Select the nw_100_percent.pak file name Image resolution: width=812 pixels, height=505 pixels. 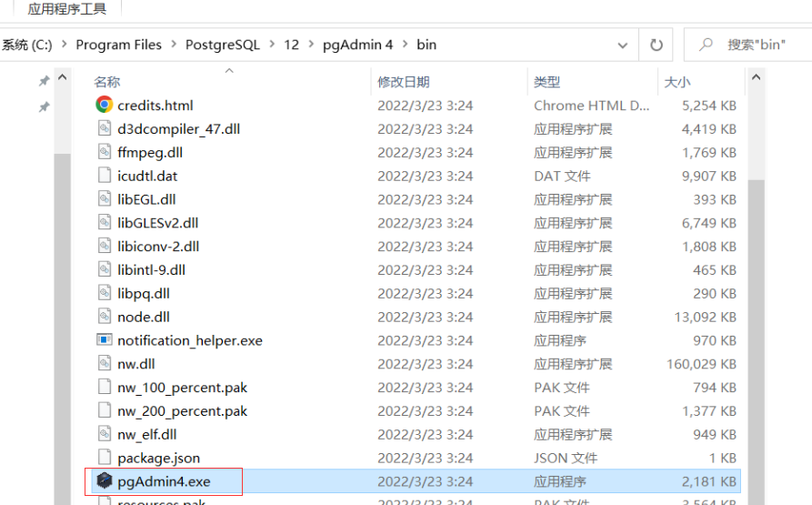click(182, 388)
